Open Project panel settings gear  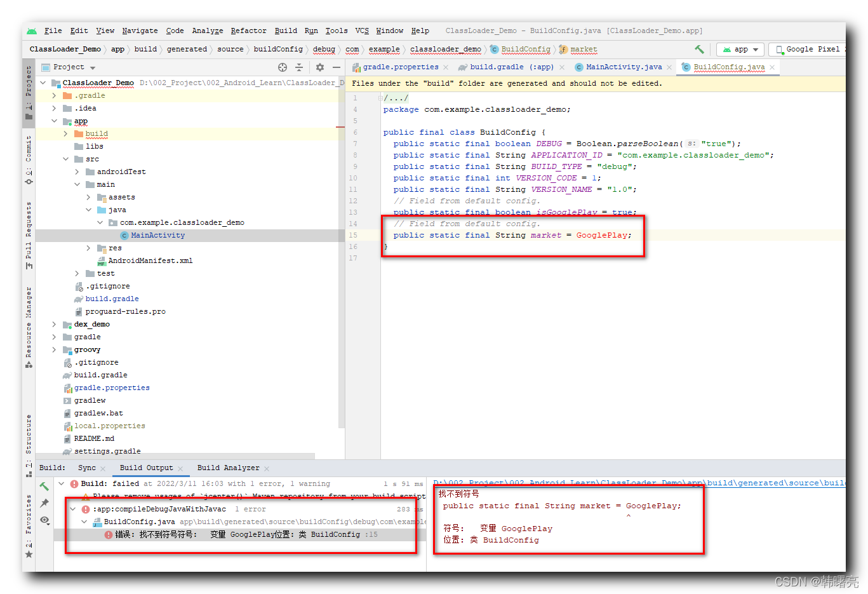coord(319,67)
